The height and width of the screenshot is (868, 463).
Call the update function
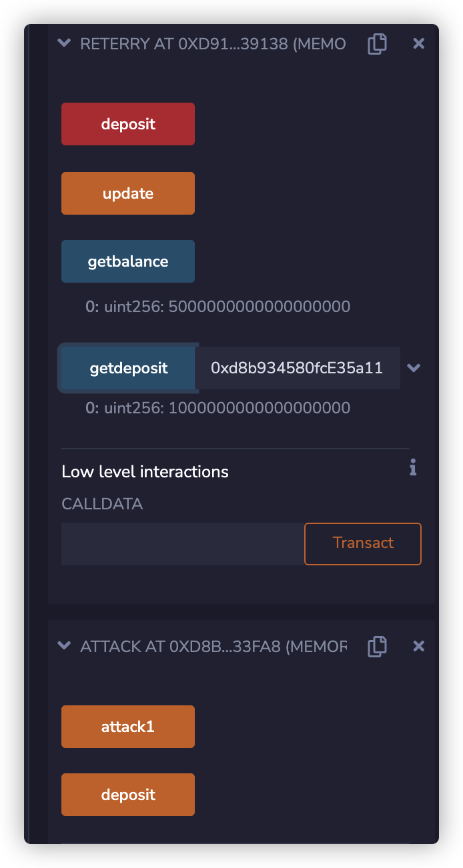(x=128, y=193)
